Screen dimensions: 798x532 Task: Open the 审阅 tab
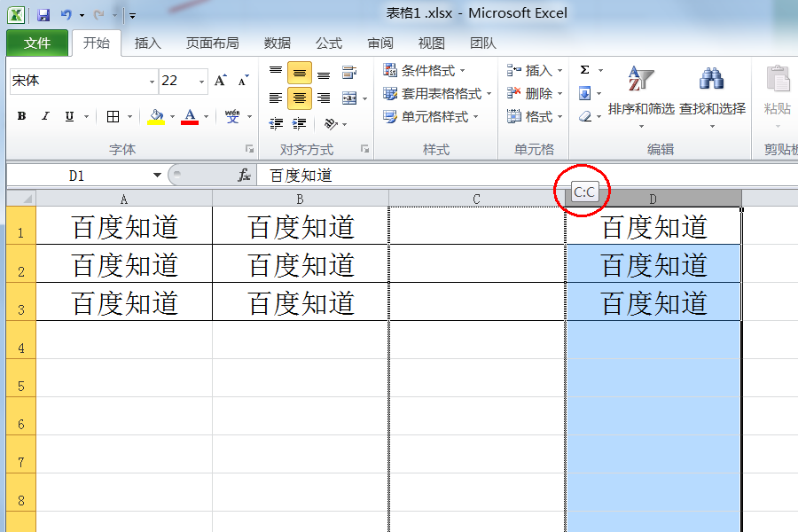tap(380, 43)
